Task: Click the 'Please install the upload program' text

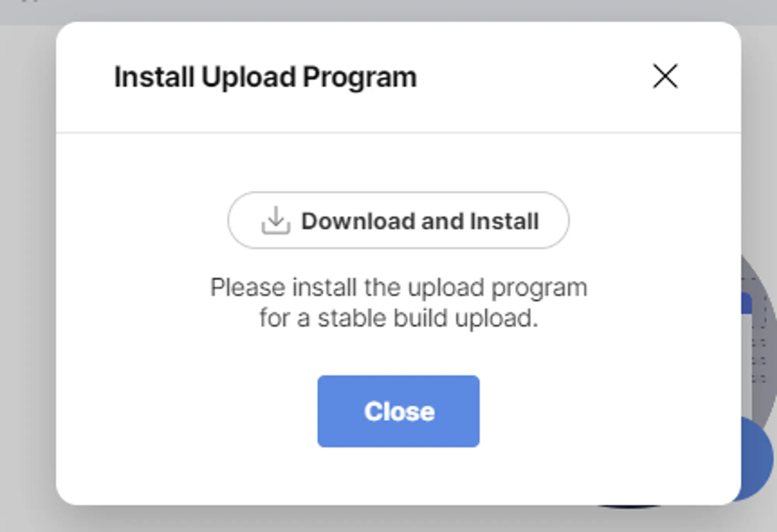Action: [x=399, y=288]
